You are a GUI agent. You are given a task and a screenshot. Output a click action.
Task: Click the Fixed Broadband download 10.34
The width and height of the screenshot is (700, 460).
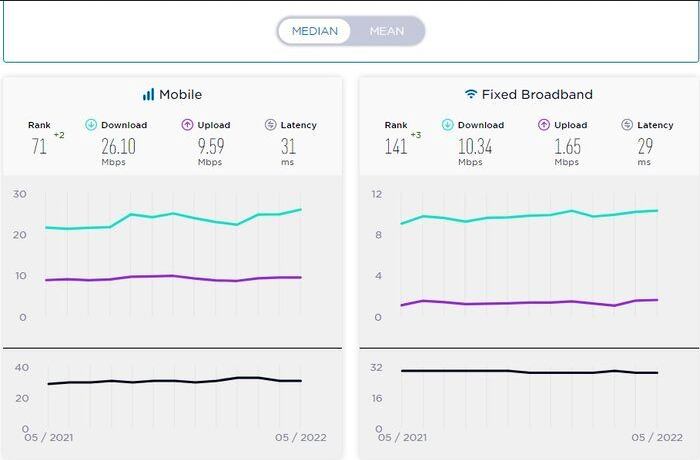click(475, 146)
